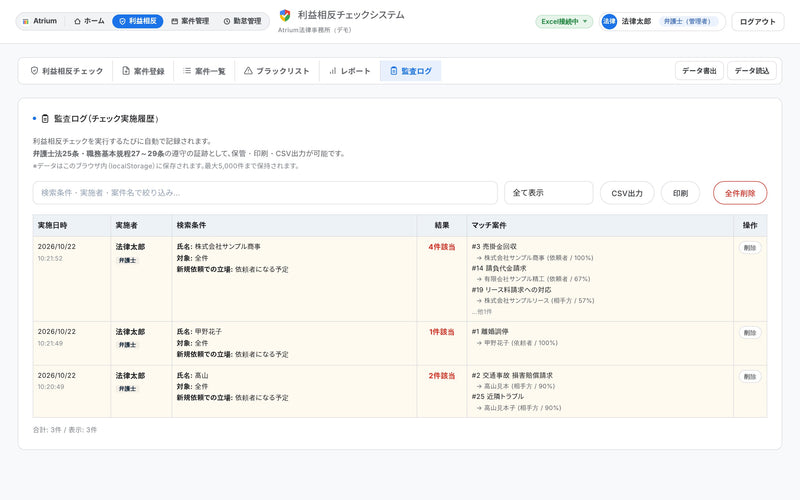800x500 pixels.
Task: Click the bar chart icon on レポート tab
Action: coord(333,71)
